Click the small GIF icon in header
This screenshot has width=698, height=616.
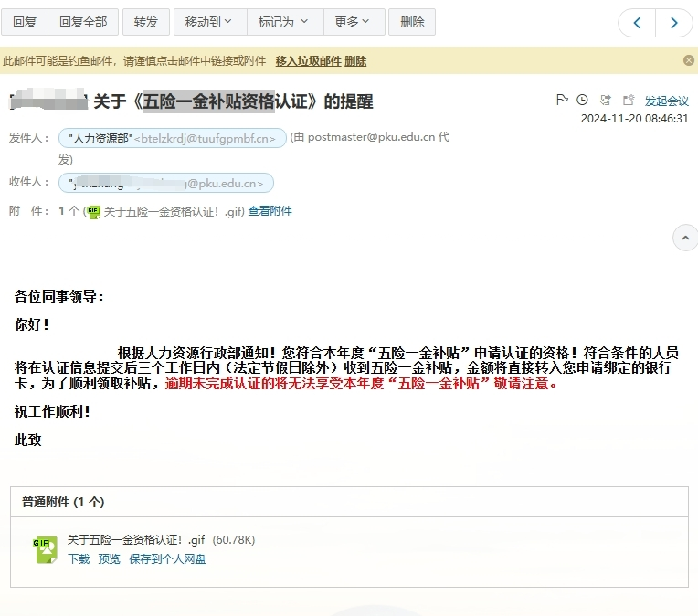click(x=93, y=211)
